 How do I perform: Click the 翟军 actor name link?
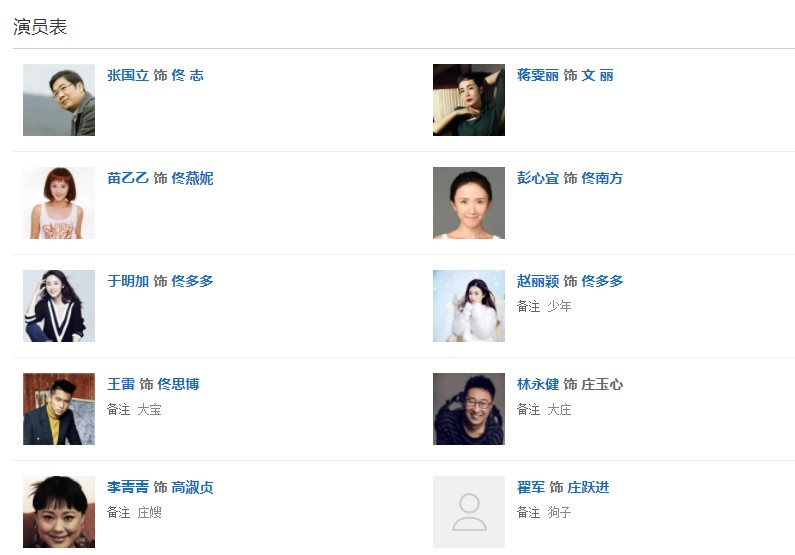click(x=531, y=487)
